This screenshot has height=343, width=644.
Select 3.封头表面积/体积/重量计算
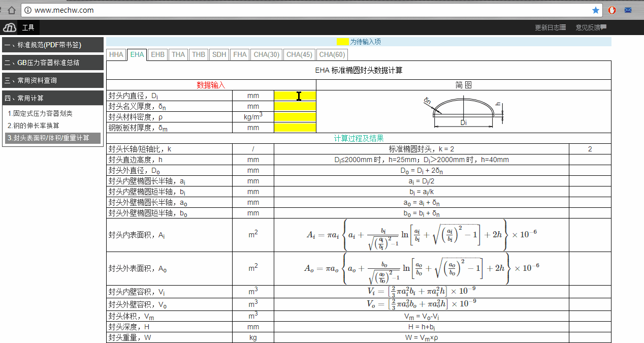(x=53, y=138)
